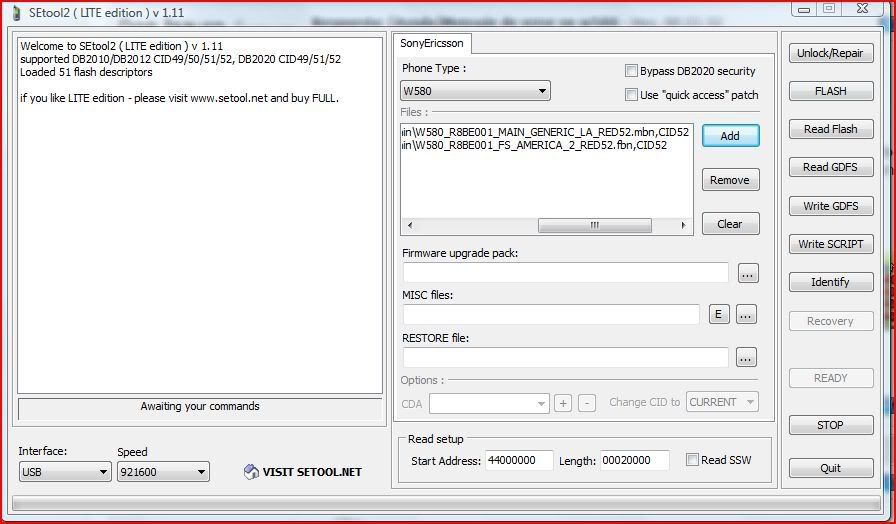Click the log line mentioning www.setool.net
This screenshot has width=896, height=524.
pos(179,98)
